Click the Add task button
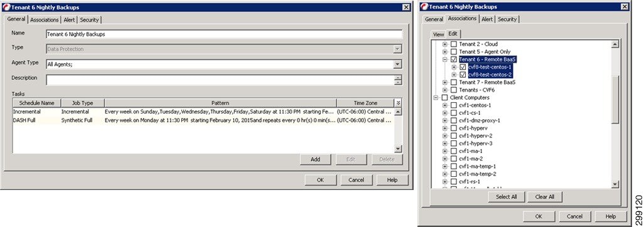This screenshot has height=227, width=644. tap(316, 159)
